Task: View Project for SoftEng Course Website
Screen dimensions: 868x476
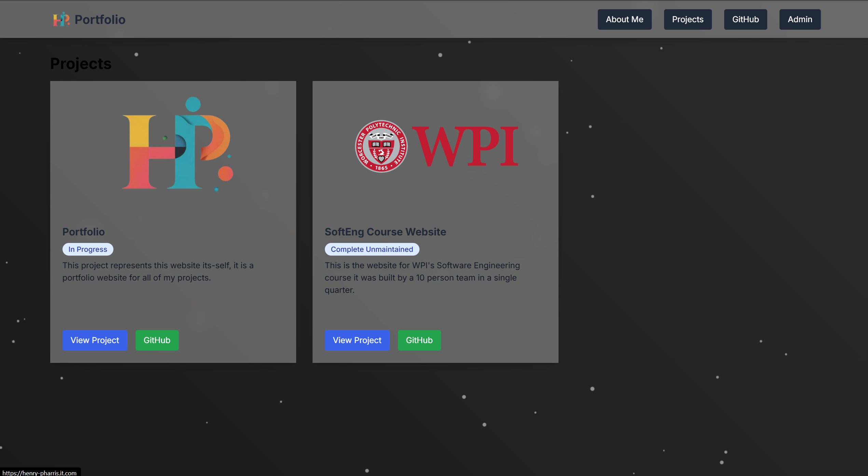Action: coord(357,340)
